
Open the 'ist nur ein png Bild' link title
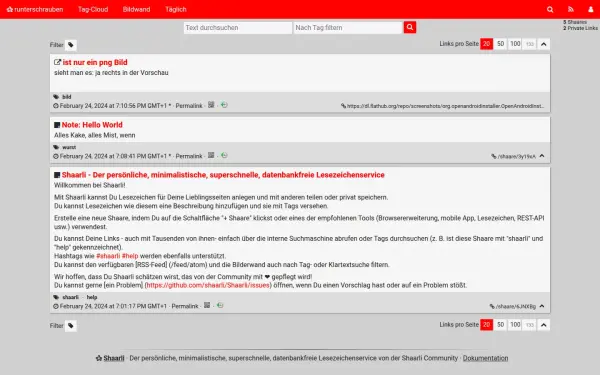point(95,62)
